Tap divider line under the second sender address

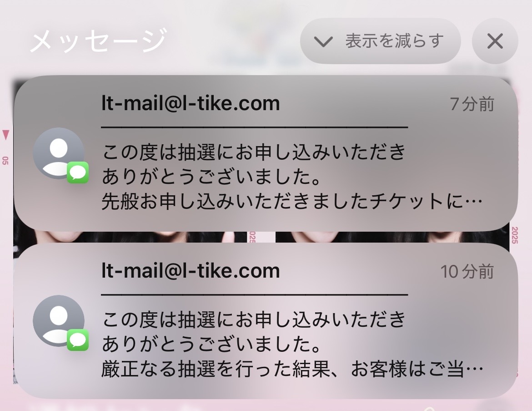coord(255,294)
